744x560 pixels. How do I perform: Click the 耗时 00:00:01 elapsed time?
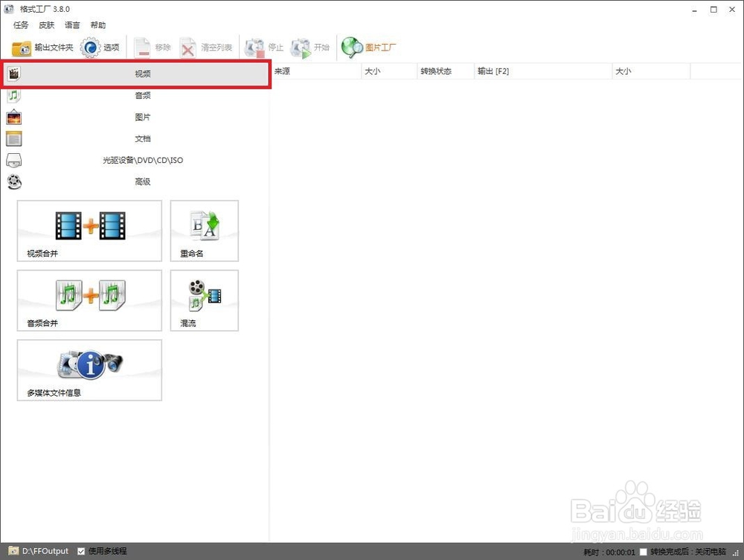(x=609, y=552)
